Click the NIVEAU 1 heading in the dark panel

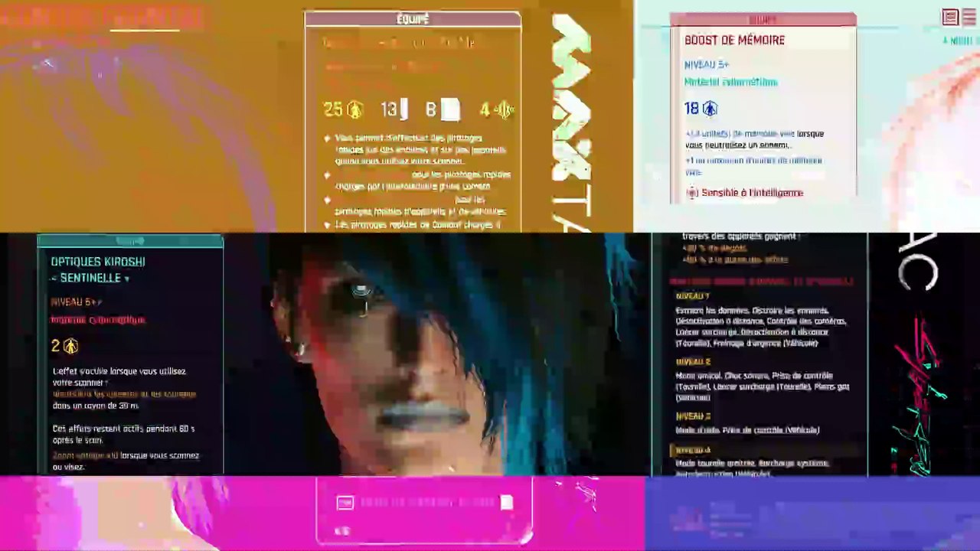[x=692, y=296]
